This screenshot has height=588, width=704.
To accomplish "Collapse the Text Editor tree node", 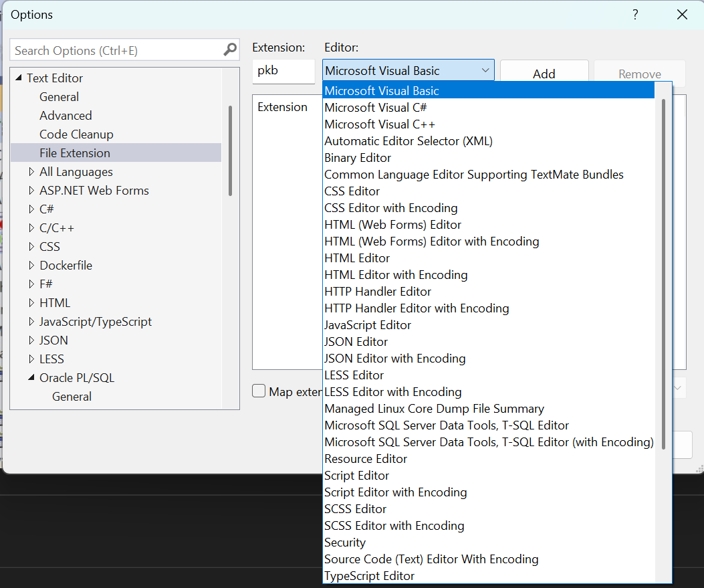I will pyautogui.click(x=19, y=78).
